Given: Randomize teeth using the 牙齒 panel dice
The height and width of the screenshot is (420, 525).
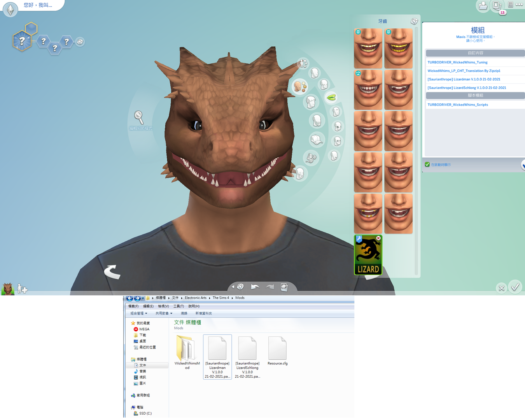Looking at the screenshot, I should pyautogui.click(x=414, y=21).
